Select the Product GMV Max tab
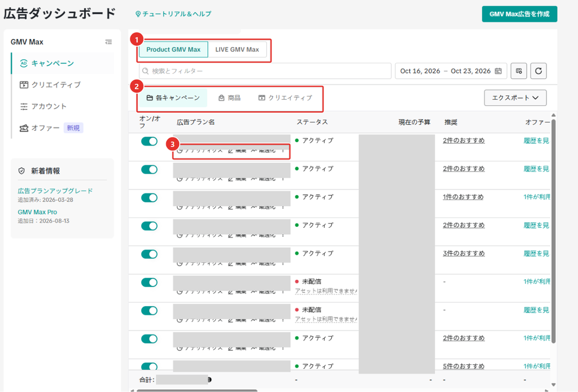Screen dimensions: 578x392 [x=173, y=50]
